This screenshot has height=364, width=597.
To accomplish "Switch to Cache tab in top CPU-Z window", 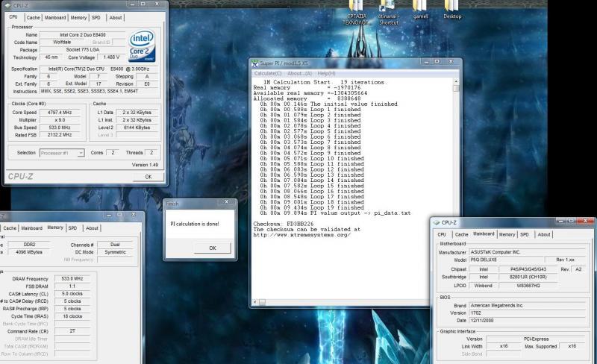I will tap(33, 17).
